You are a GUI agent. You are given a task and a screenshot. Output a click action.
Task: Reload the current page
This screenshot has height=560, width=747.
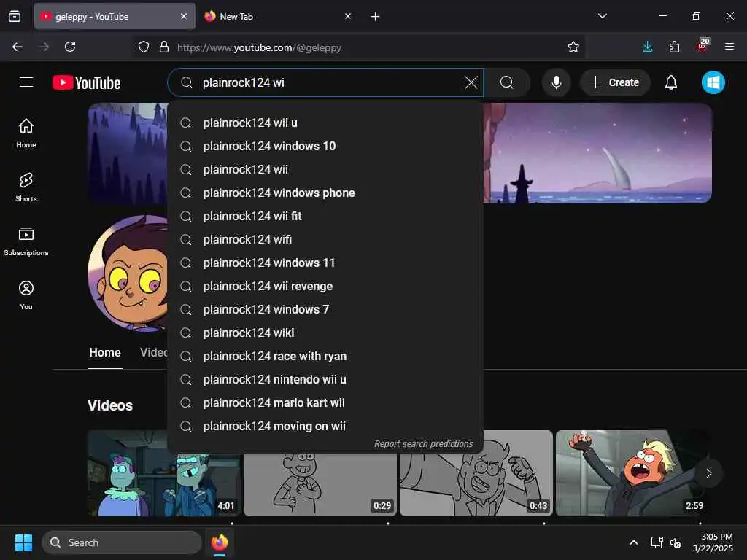point(70,47)
